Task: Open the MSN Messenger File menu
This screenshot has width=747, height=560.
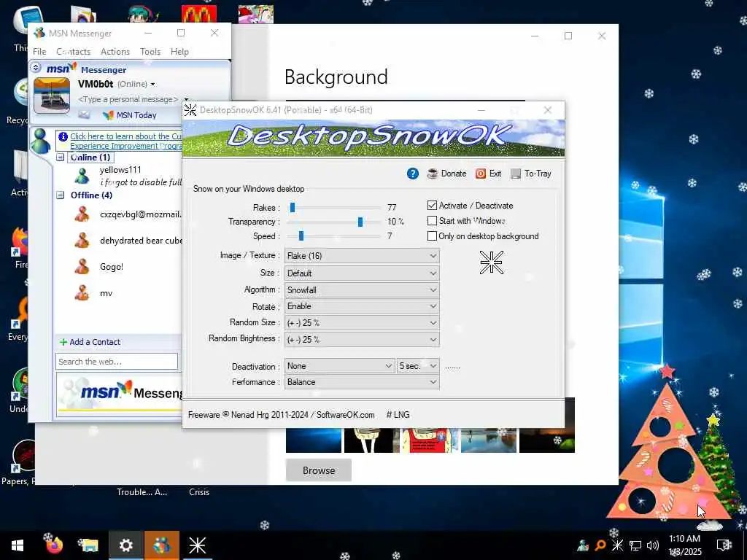Action: tap(39, 52)
